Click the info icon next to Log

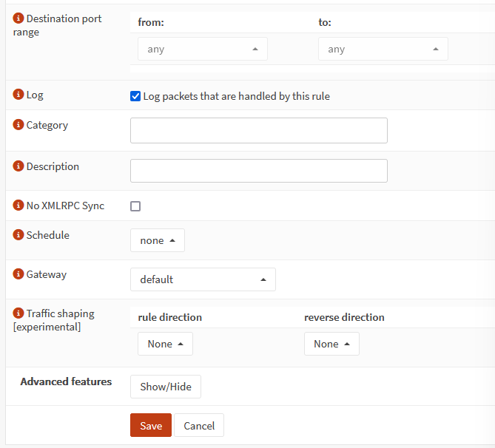(x=18, y=95)
